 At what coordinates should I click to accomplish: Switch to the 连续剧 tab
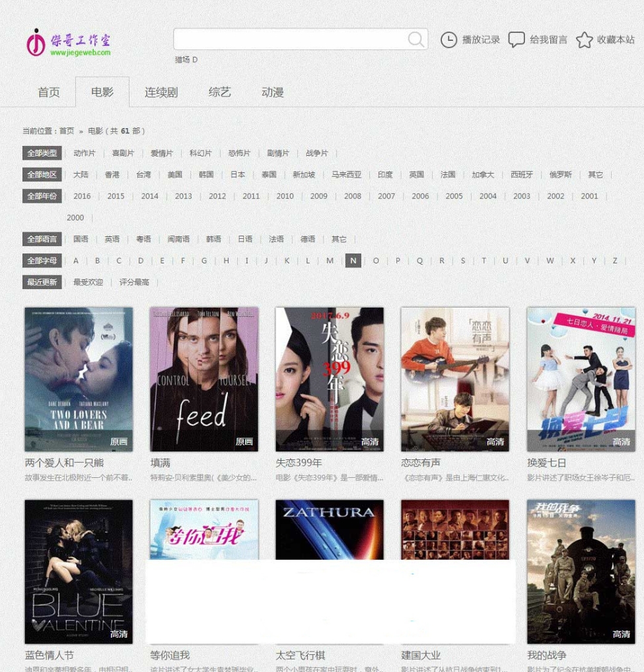[161, 92]
